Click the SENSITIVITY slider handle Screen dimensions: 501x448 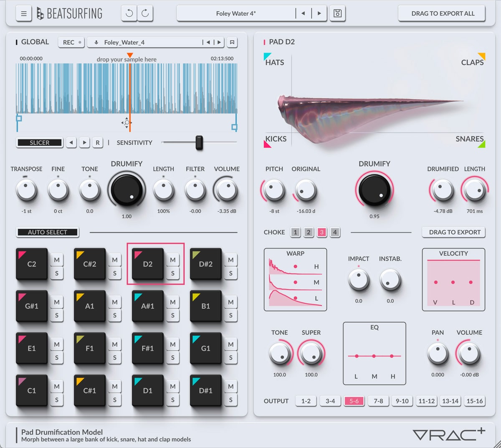pos(199,142)
